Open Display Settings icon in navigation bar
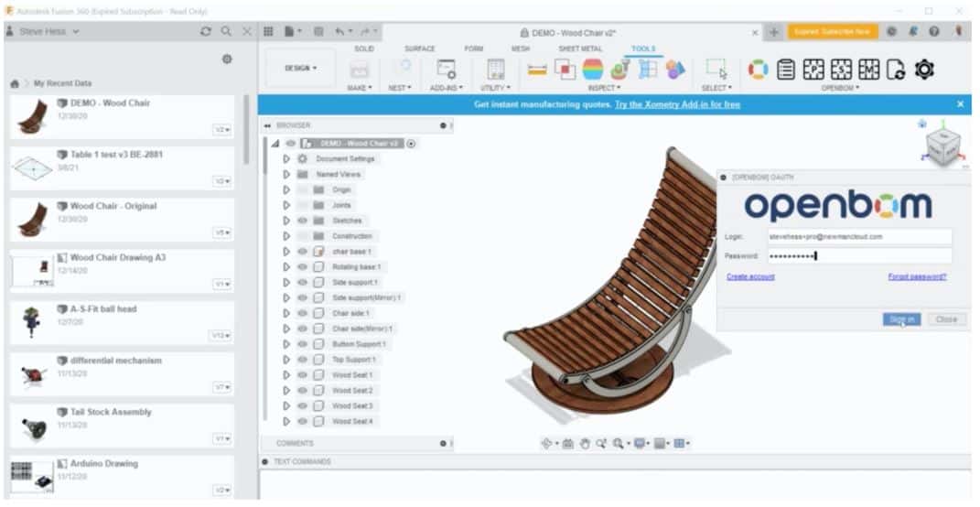Viewport: 980px width, 507px height. click(x=639, y=444)
